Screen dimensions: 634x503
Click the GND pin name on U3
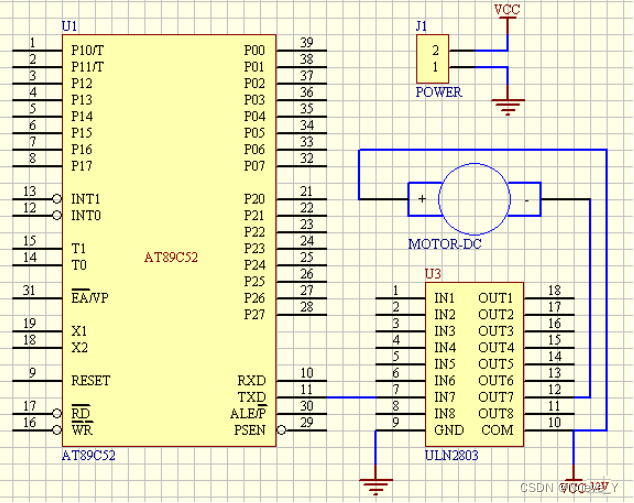(449, 430)
